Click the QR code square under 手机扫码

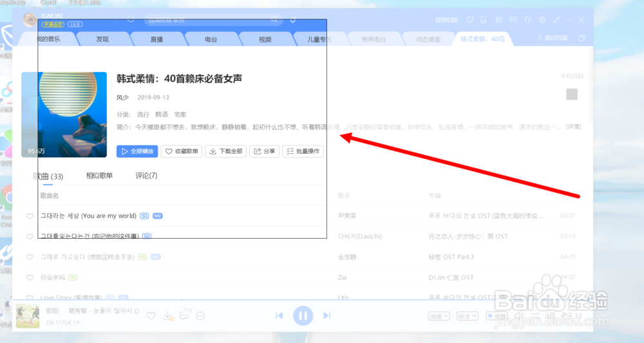572,94
